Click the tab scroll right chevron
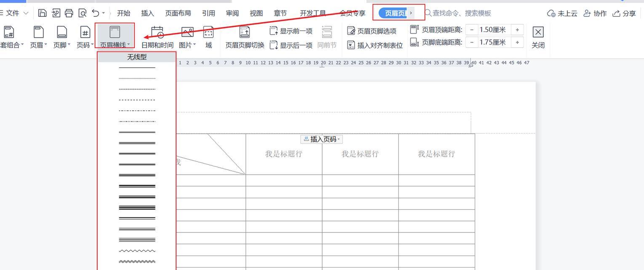The image size is (644, 270). [411, 13]
